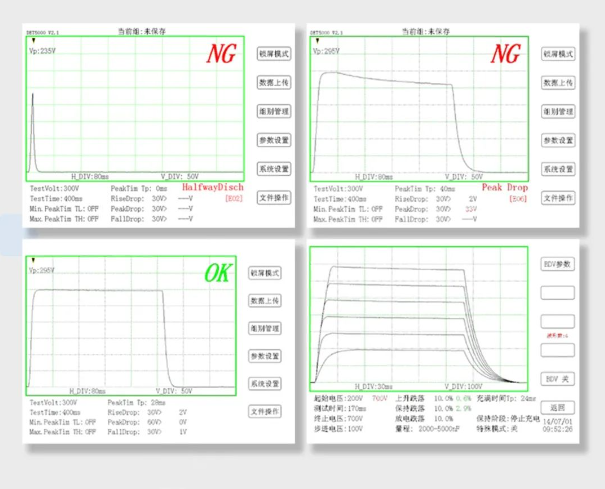Viewport: 605px width, 489px height.
Task: Open 参数设置 in the OK result panel
Action: click(x=265, y=356)
